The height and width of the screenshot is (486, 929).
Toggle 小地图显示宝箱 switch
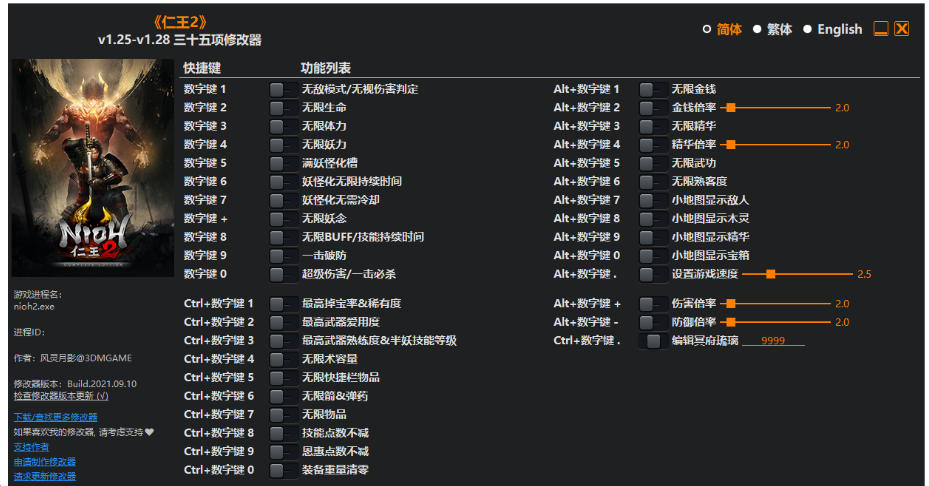pyautogui.click(x=653, y=255)
